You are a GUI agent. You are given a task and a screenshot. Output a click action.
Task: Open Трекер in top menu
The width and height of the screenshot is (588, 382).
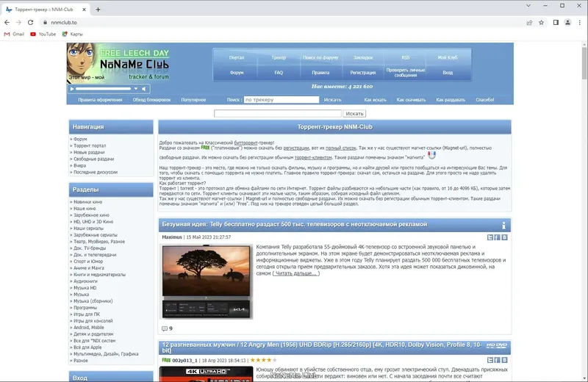[x=279, y=58]
